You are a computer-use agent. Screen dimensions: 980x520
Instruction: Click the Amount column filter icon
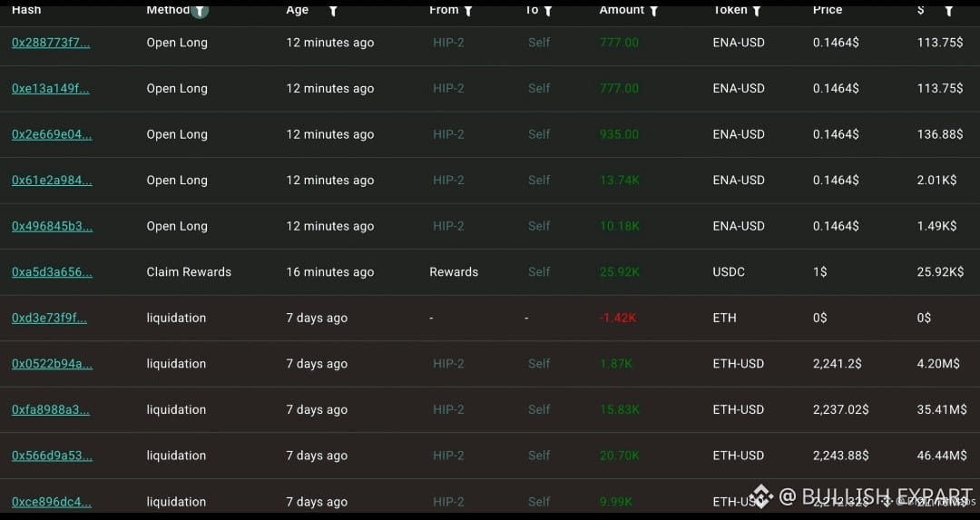tap(653, 11)
